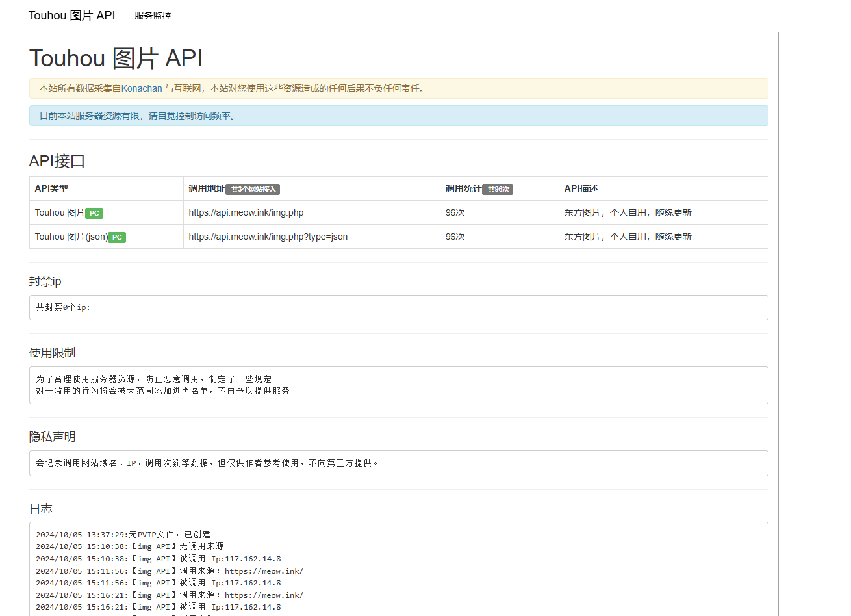The image size is (851, 616).
Task: Click the 共封禁0个ip text box
Action: click(x=398, y=307)
